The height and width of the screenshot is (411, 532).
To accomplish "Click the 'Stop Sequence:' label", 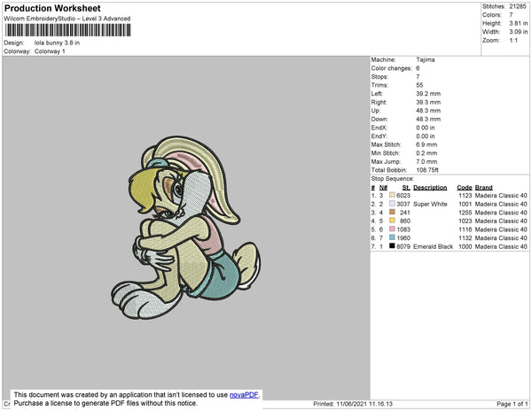I will pyautogui.click(x=393, y=179).
